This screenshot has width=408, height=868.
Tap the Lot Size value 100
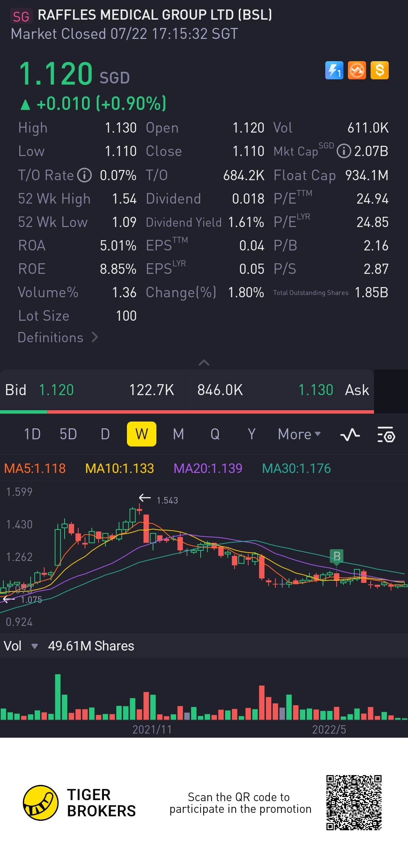click(126, 316)
